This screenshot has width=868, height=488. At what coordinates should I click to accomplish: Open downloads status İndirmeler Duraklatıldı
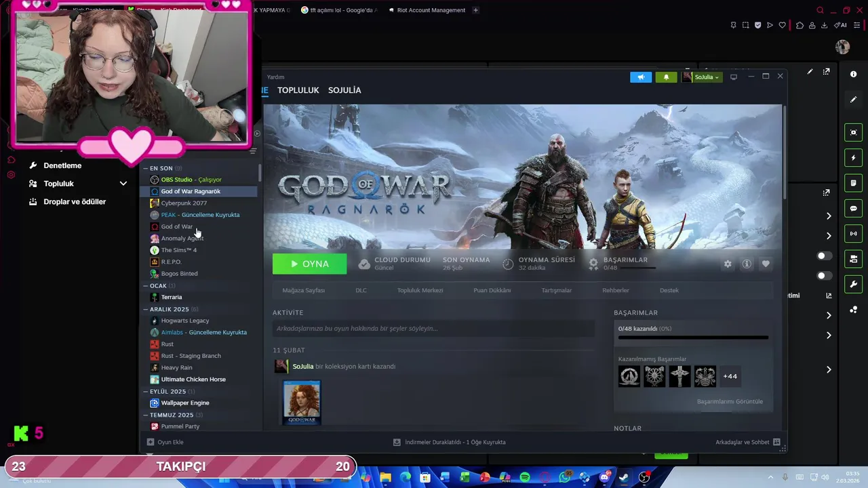[449, 442]
